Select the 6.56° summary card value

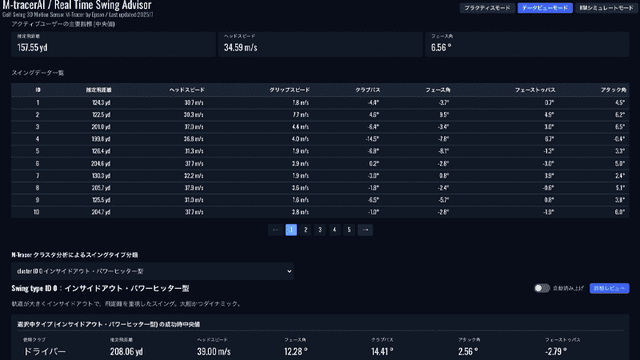pyautogui.click(x=441, y=47)
